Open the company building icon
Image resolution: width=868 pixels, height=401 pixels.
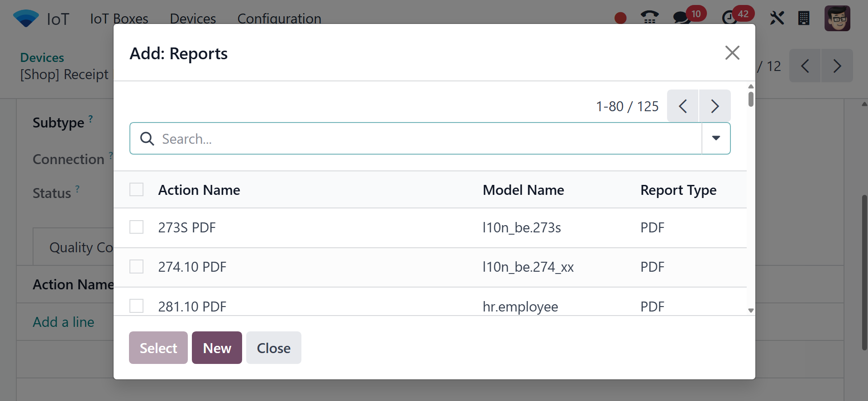click(804, 18)
